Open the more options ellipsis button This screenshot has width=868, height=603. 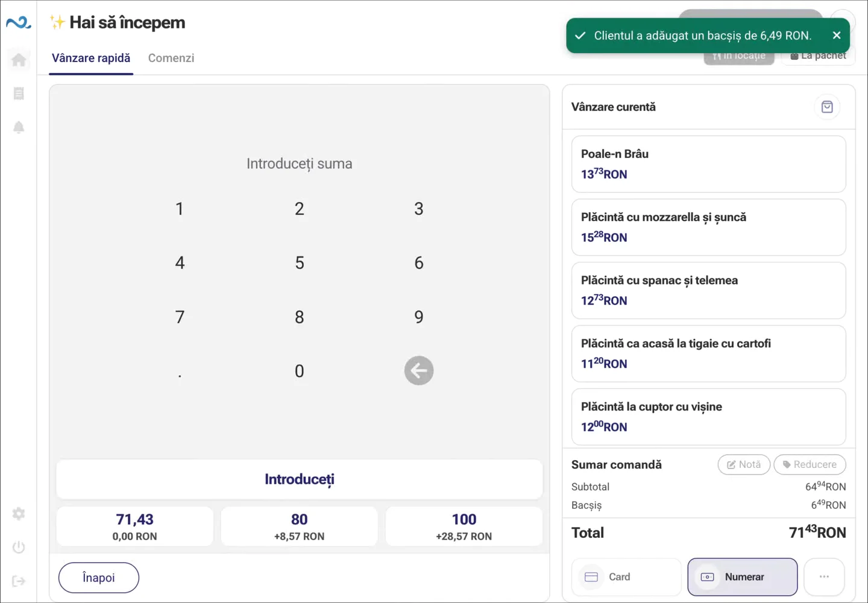[824, 577]
